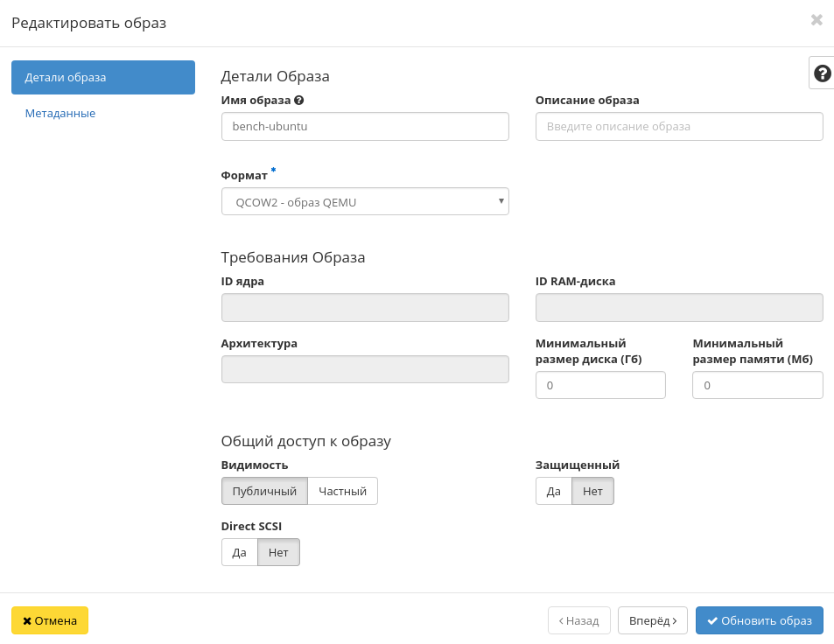This screenshot has height=644, width=834.
Task: Click the Назад button
Action: (x=578, y=620)
